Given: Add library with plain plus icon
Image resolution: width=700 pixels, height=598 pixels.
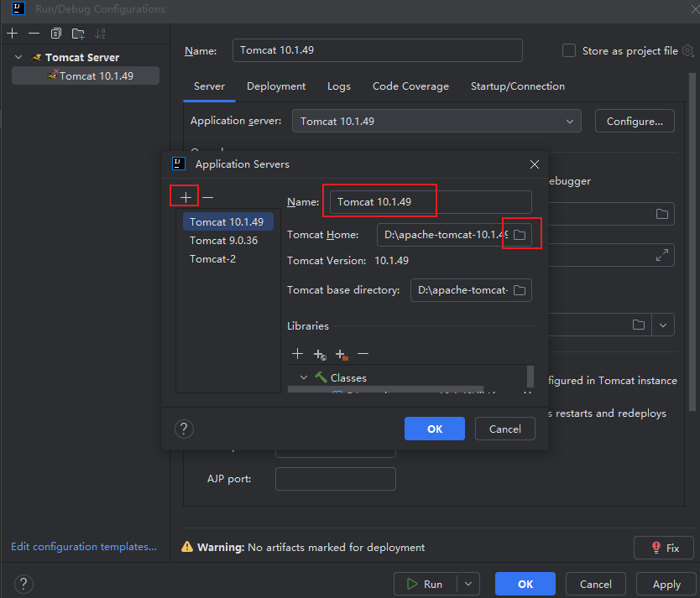Looking at the screenshot, I should coord(297,354).
